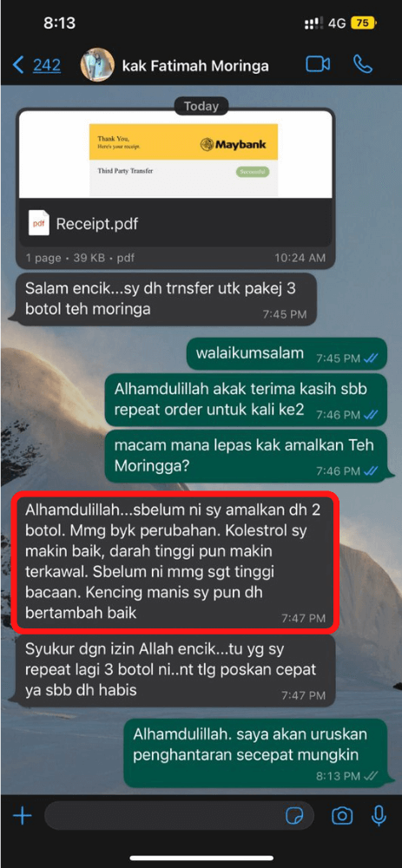This screenshot has height=868, width=402.
Task: Open the camera from chat bar
Action: [x=342, y=815]
